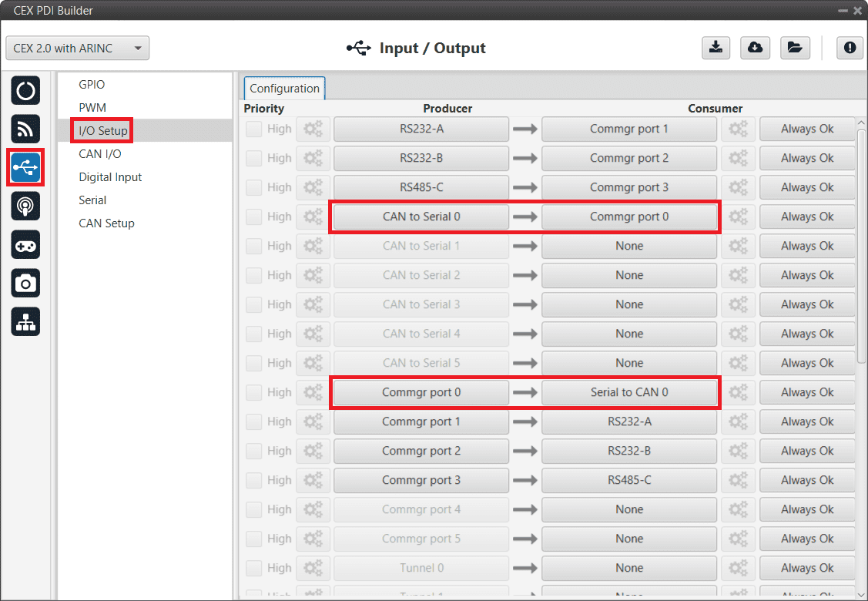Open consumer selector for CAN to Serial 1
868x601 pixels.
click(x=628, y=247)
